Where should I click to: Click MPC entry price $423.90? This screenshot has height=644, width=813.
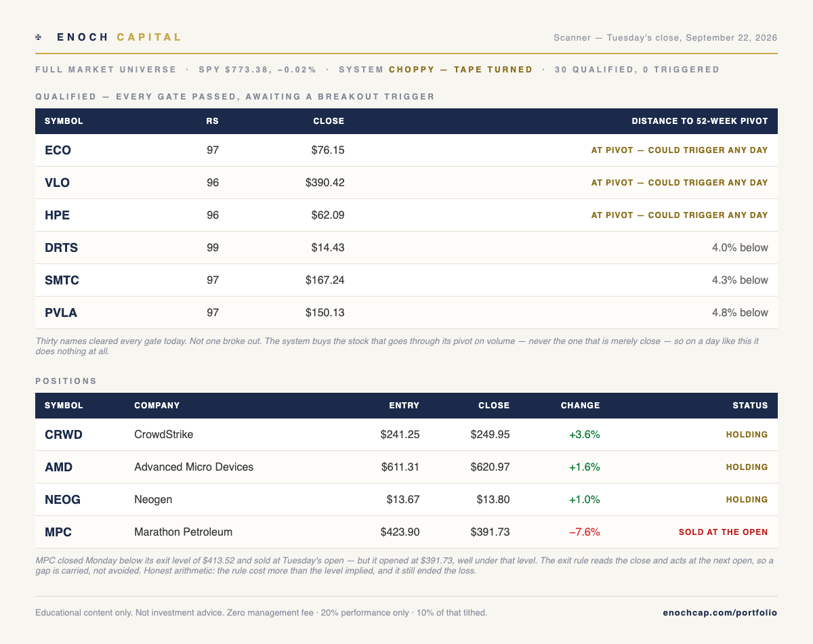[x=400, y=532]
